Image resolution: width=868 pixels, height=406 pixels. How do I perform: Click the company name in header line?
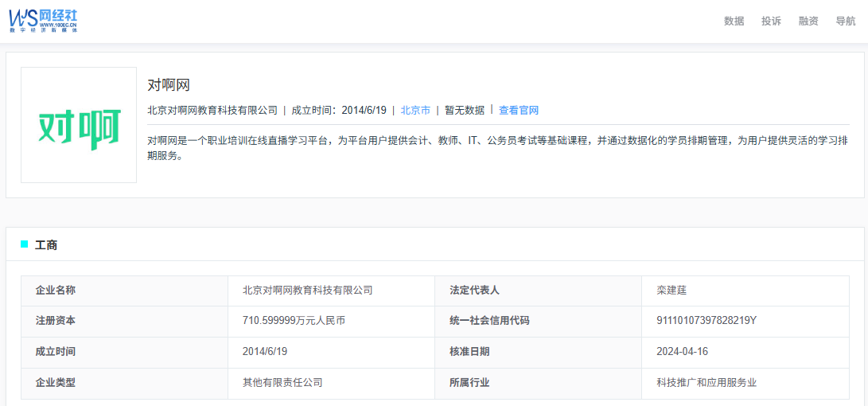click(212, 110)
